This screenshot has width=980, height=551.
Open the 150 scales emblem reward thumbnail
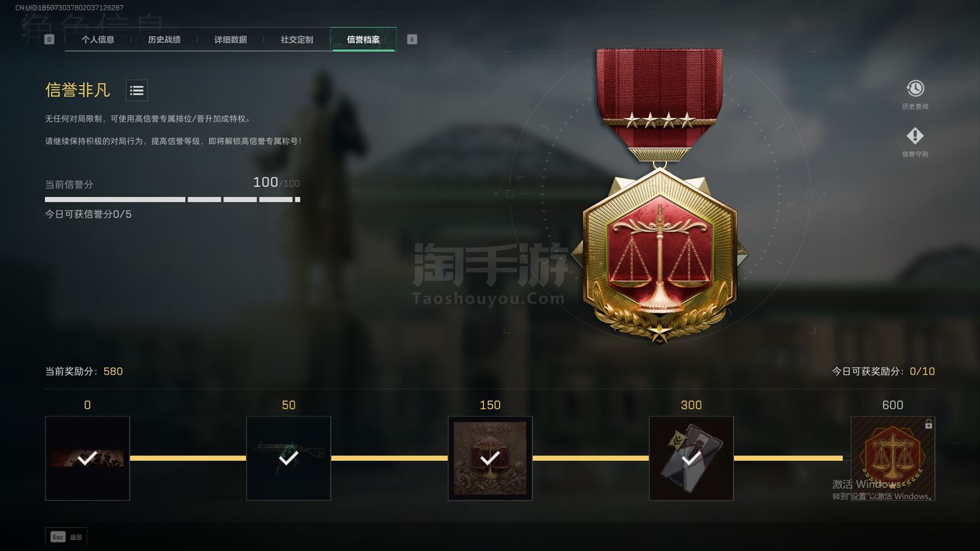pyautogui.click(x=490, y=458)
